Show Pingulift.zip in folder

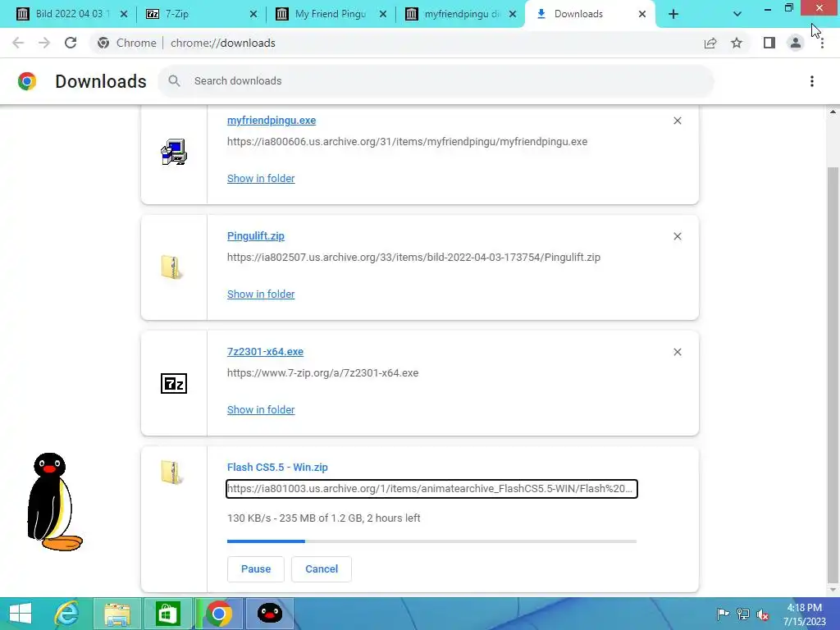pos(261,294)
